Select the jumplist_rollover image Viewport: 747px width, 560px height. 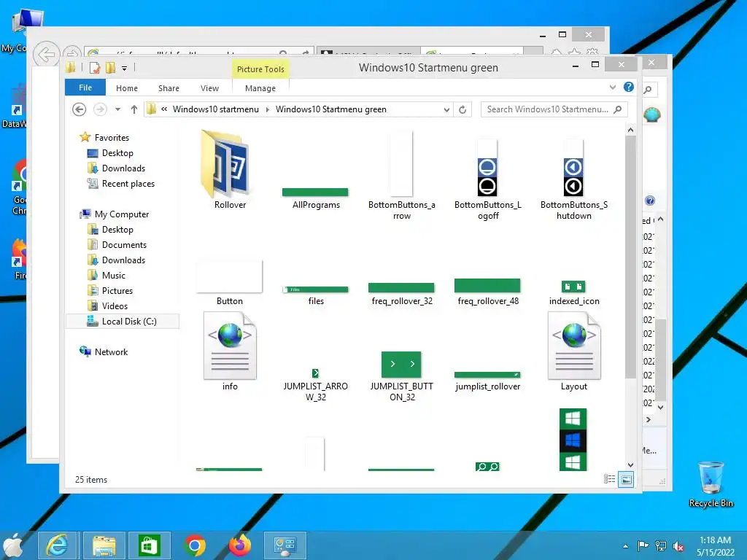coord(487,376)
